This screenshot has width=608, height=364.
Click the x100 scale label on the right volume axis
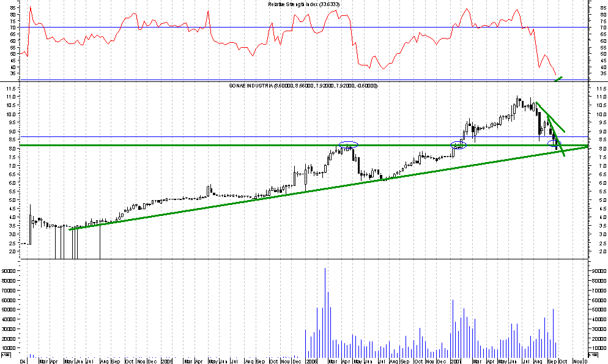click(x=593, y=355)
